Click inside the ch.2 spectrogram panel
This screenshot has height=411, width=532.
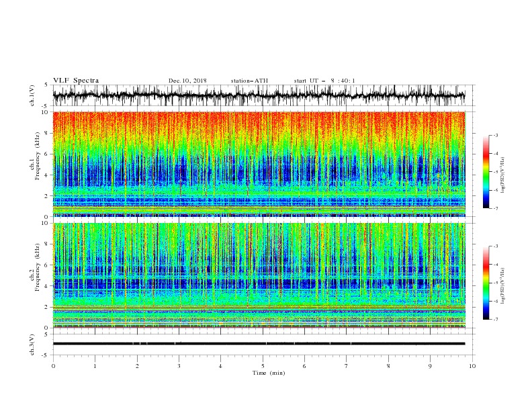click(x=259, y=275)
